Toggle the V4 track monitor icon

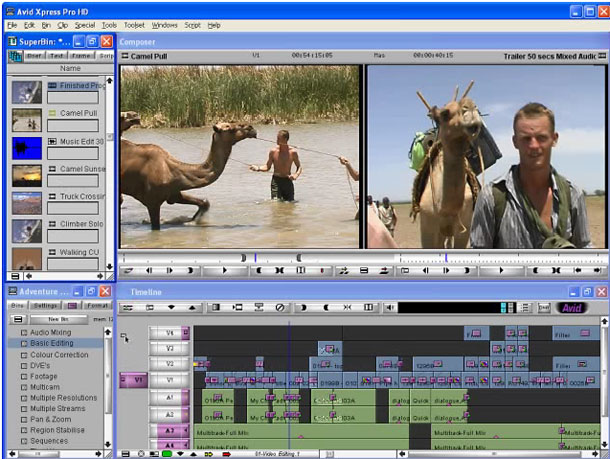click(186, 333)
